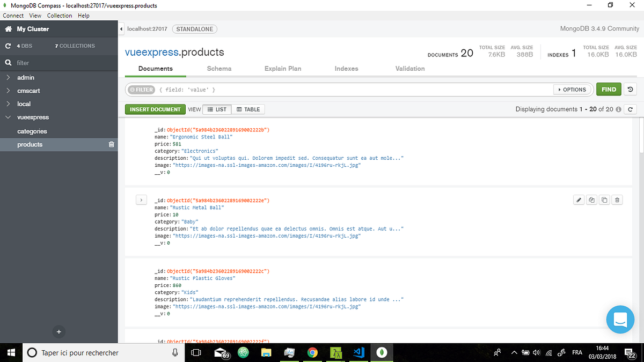Open the Connect menu

pyautogui.click(x=13, y=16)
